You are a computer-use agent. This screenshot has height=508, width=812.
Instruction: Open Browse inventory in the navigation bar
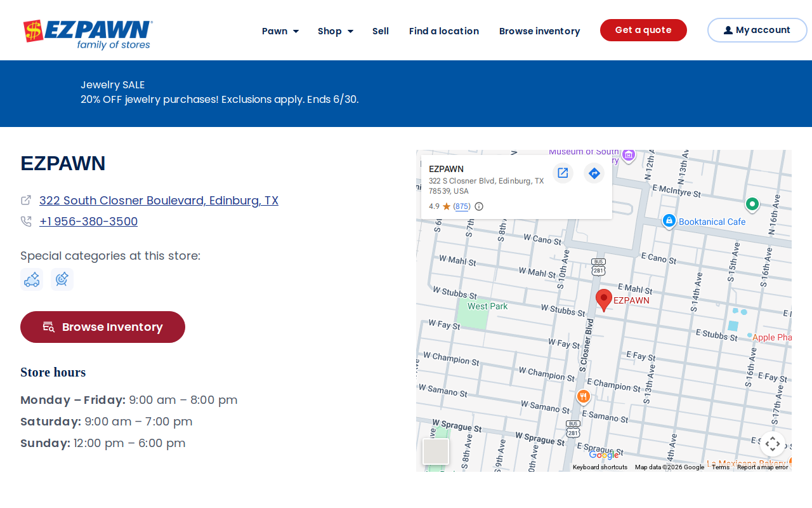tap(540, 31)
